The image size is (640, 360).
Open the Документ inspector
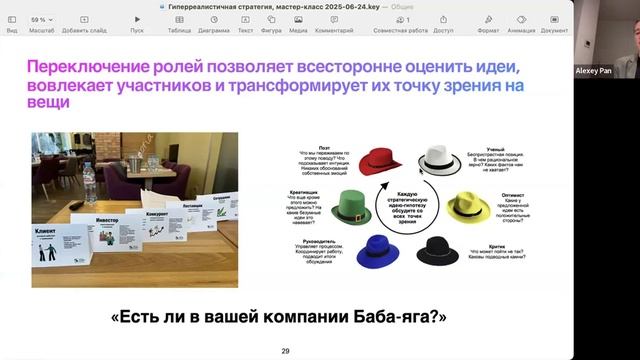pyautogui.click(x=554, y=20)
